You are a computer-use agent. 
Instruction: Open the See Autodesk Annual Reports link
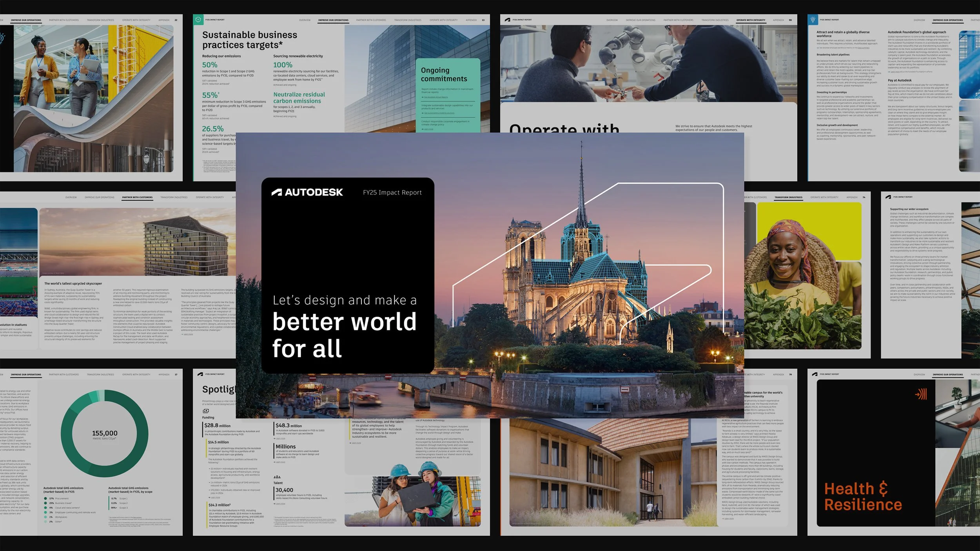(x=435, y=97)
